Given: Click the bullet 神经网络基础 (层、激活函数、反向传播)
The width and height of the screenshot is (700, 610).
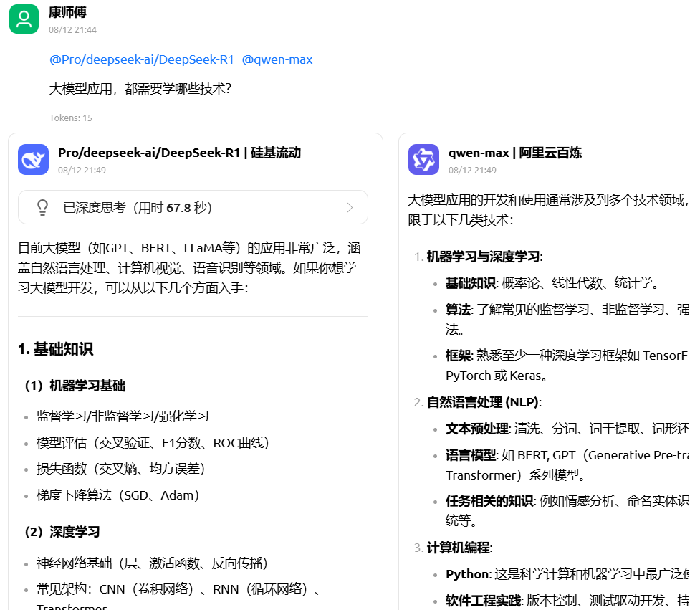Looking at the screenshot, I should 152,563.
